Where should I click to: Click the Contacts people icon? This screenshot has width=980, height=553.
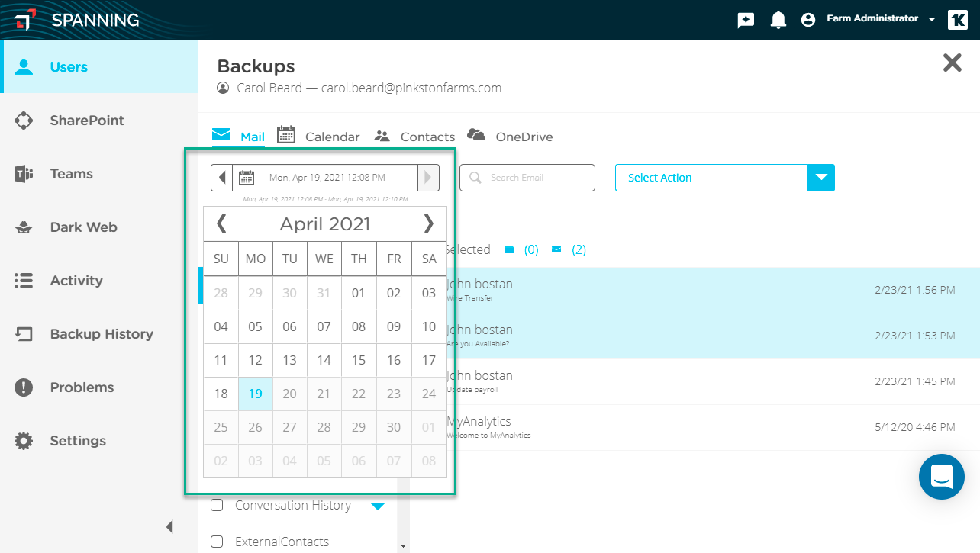pos(382,136)
